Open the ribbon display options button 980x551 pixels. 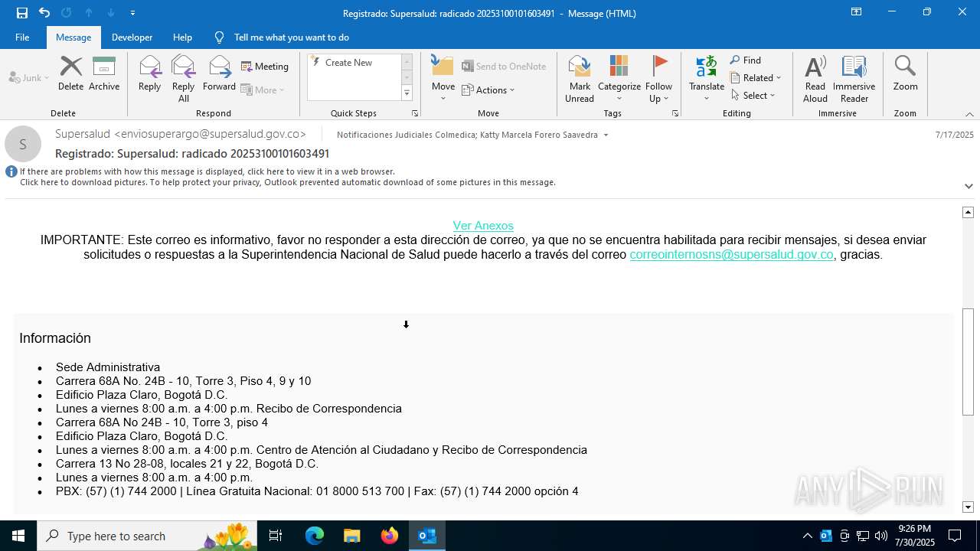tap(857, 12)
